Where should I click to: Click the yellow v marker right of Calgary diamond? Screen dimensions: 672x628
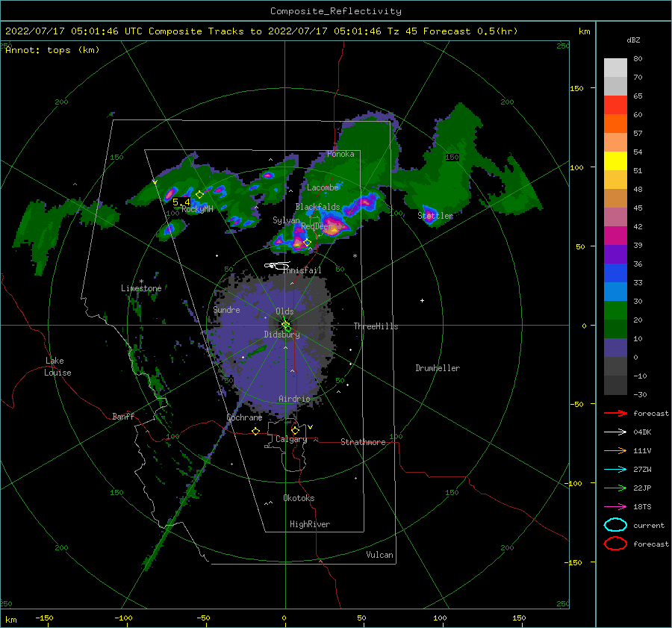point(311,427)
